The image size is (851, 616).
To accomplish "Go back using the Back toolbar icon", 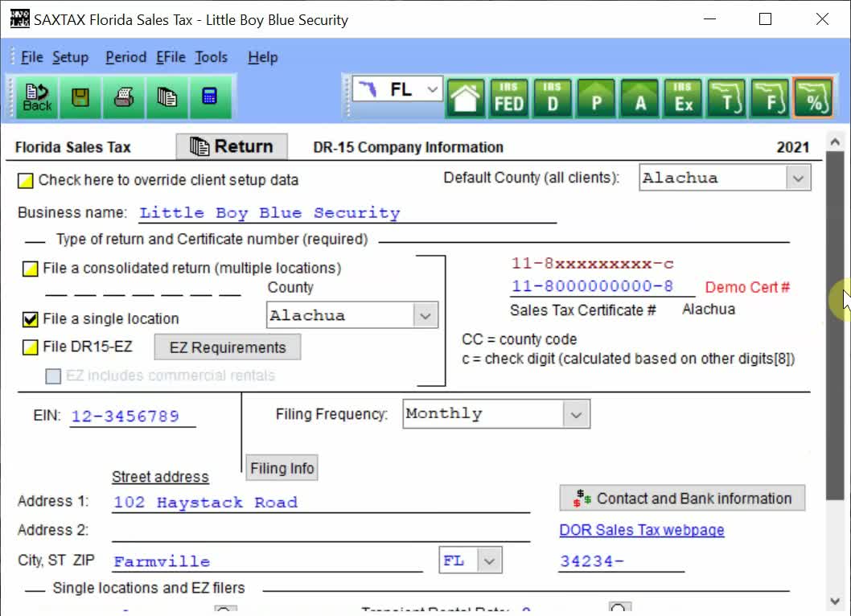I will pyautogui.click(x=38, y=97).
